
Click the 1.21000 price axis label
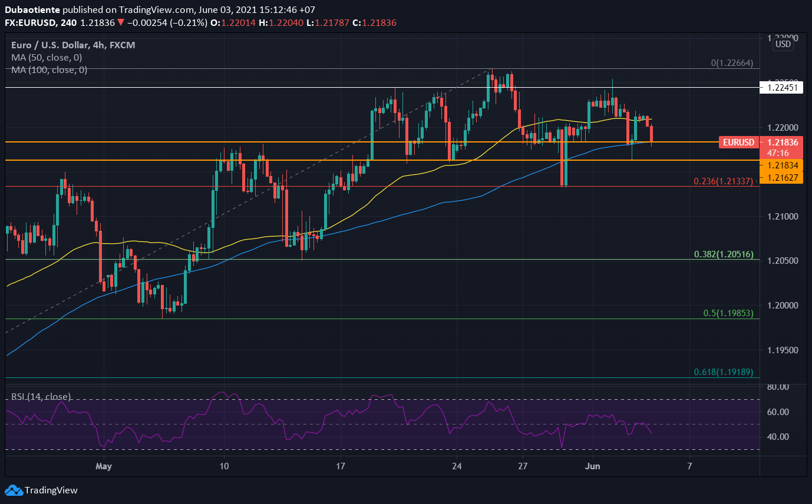[781, 217]
